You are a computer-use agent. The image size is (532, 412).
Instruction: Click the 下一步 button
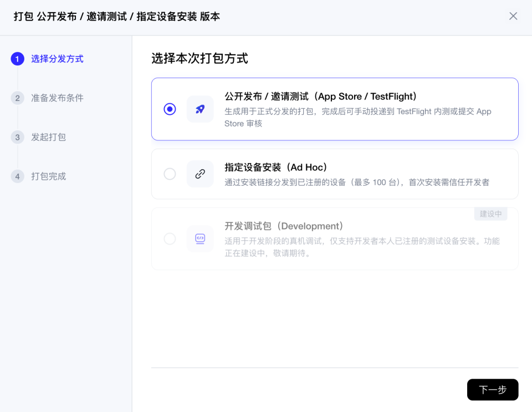[x=493, y=390]
